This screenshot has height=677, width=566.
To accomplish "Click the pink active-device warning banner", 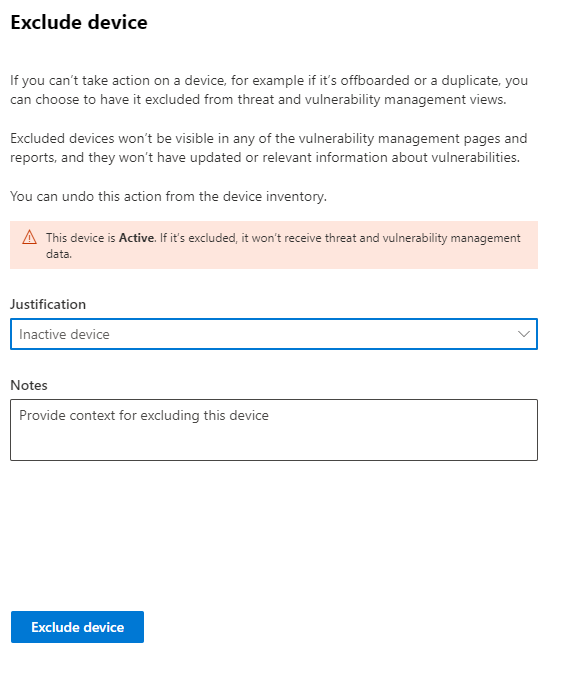I will 274,245.
